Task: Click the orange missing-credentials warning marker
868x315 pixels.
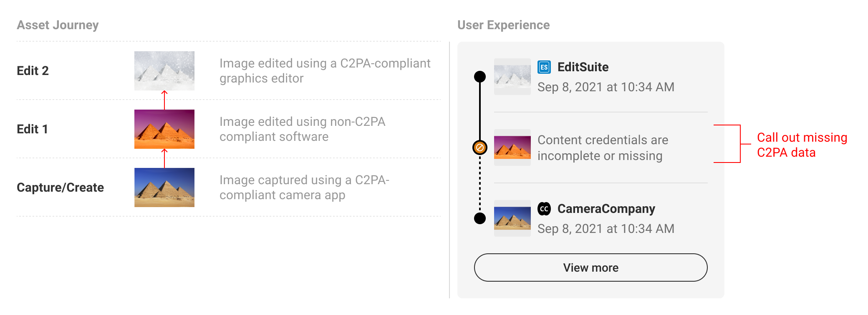Action: (480, 147)
